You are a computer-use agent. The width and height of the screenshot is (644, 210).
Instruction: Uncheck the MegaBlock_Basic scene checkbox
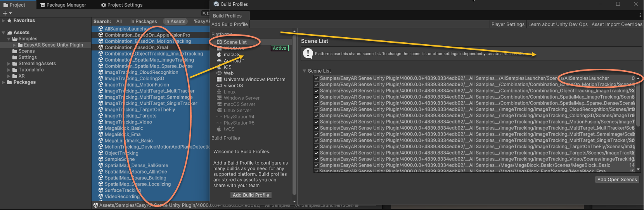(x=317, y=165)
